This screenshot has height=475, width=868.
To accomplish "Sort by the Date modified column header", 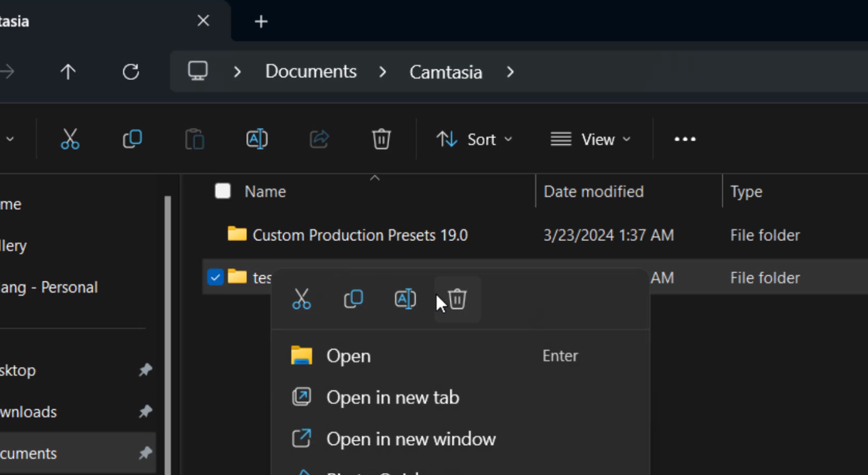I will tap(594, 192).
